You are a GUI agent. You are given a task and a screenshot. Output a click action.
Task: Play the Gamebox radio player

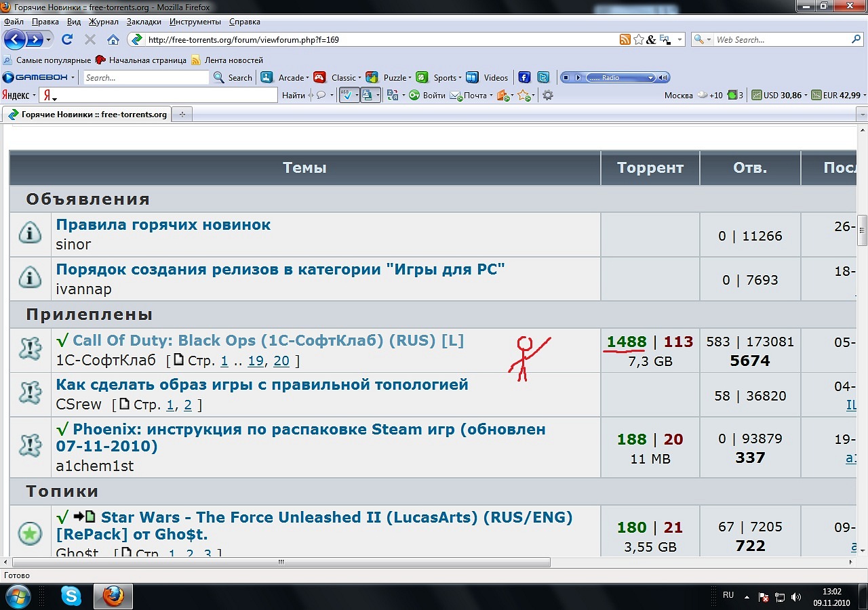coord(578,77)
